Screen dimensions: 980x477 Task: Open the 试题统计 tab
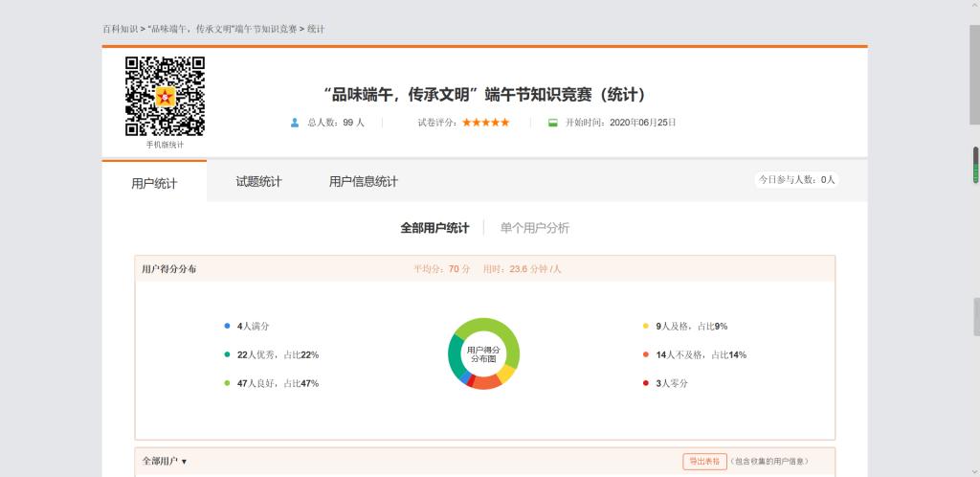(258, 182)
